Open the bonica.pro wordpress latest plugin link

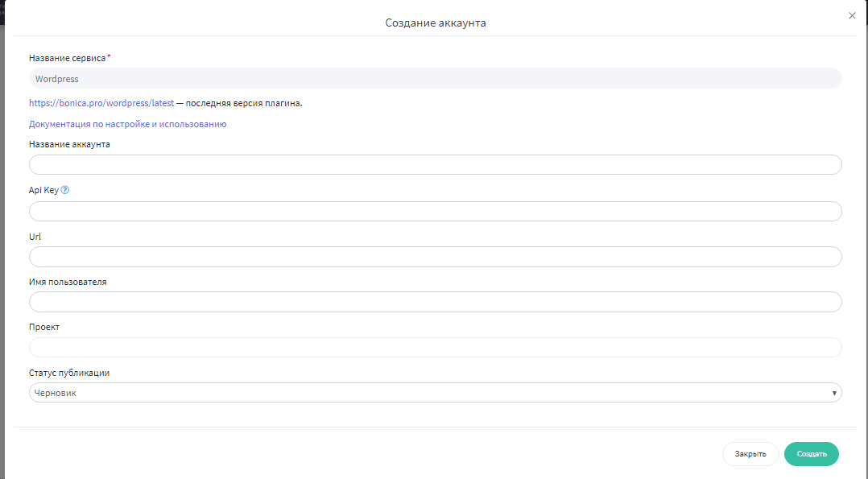point(101,103)
